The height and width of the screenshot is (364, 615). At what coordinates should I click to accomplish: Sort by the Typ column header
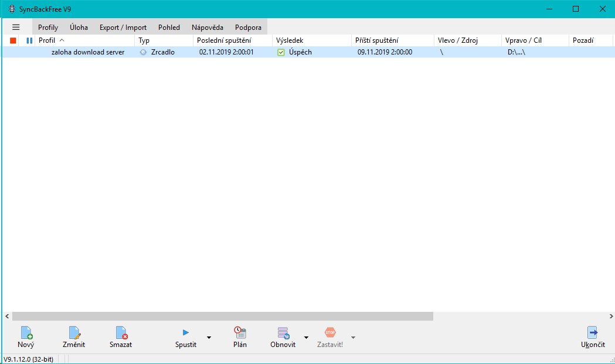(164, 40)
